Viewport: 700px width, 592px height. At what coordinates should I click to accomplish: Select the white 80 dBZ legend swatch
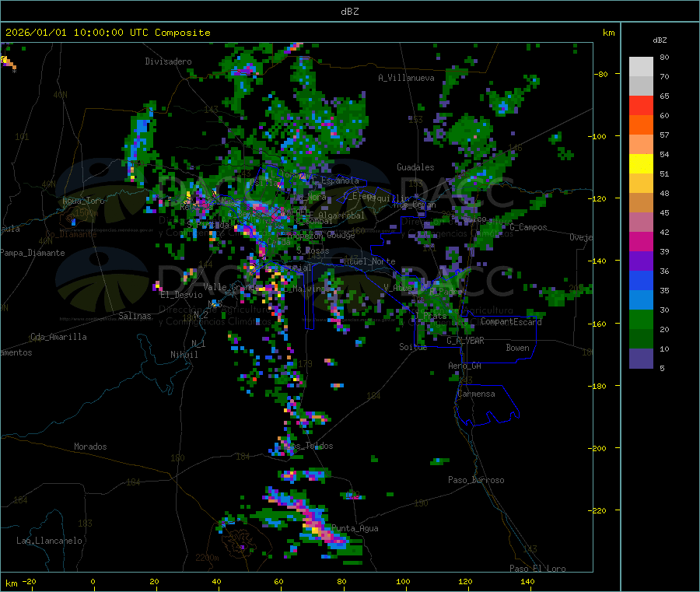(x=641, y=67)
